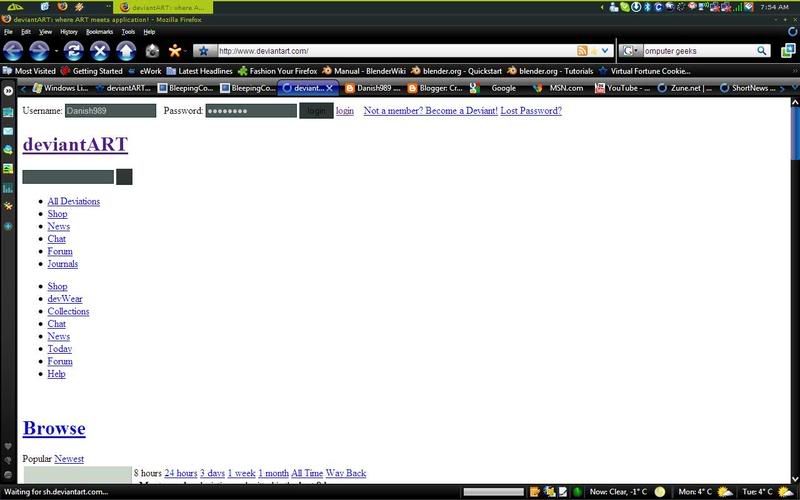Switch to the Windows Li... tab
The width and height of the screenshot is (800, 500).
tap(61, 88)
